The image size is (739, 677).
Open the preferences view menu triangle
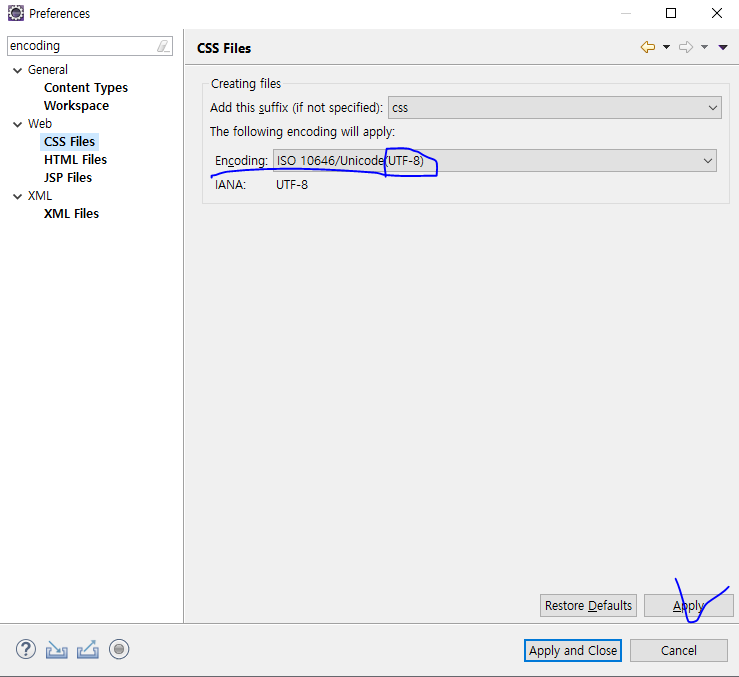tap(723, 47)
